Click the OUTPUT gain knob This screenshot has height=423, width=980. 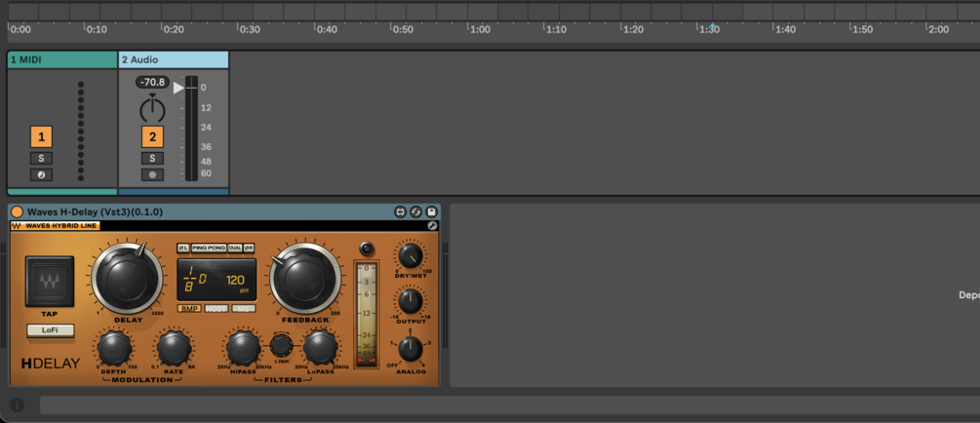[x=411, y=301]
